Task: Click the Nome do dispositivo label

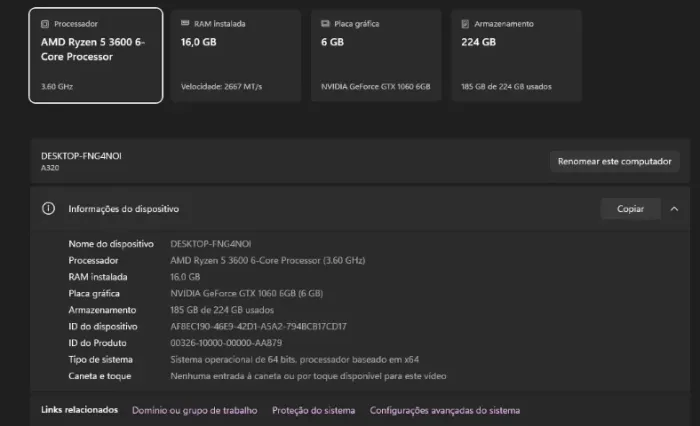Action: tap(111, 244)
